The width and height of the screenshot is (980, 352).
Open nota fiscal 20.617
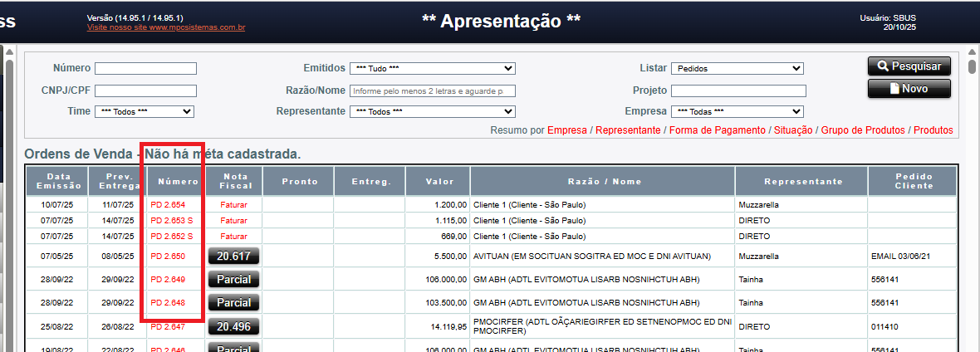233,257
